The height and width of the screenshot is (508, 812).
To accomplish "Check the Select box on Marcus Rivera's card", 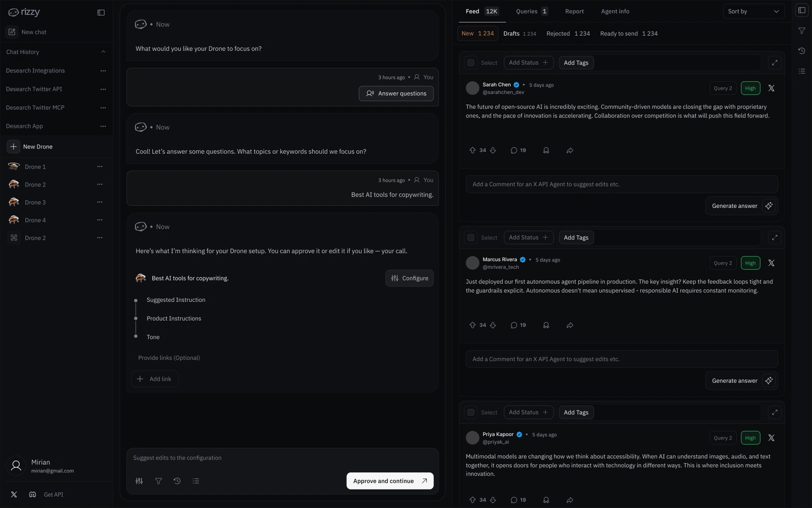I will coord(471,238).
